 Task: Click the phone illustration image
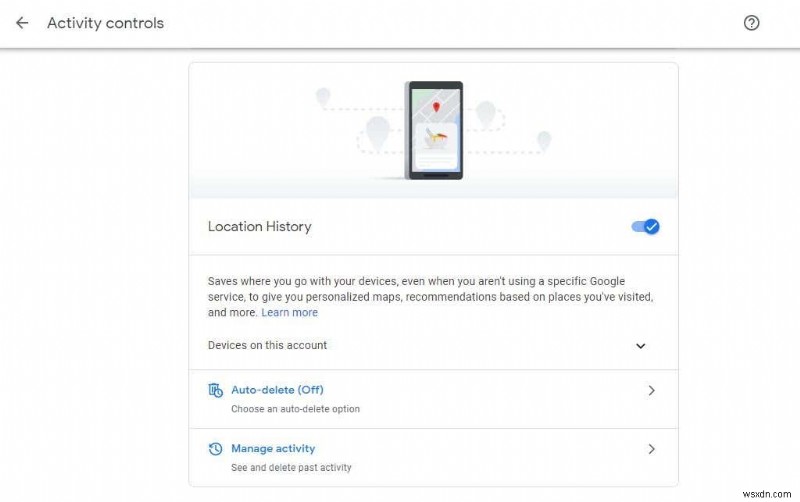coord(434,130)
